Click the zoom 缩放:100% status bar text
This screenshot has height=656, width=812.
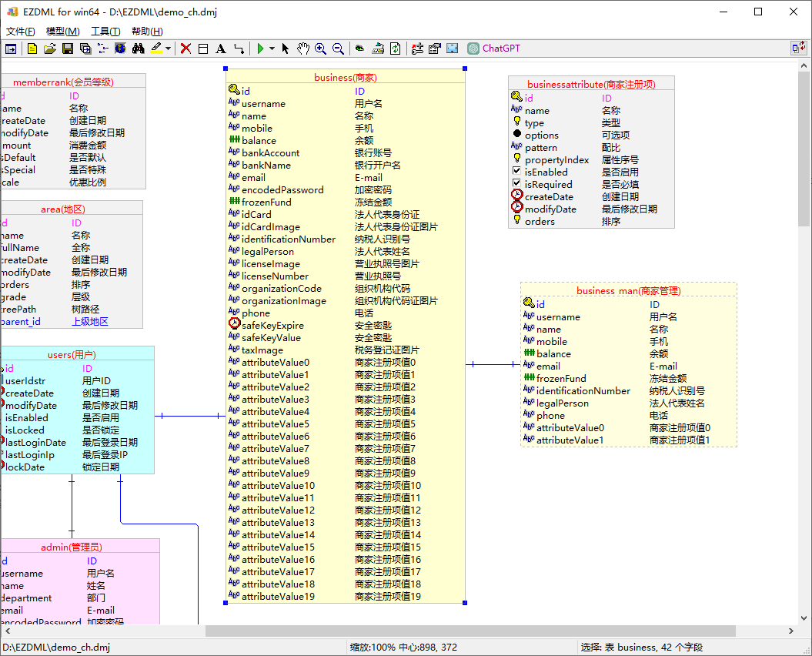point(373,648)
